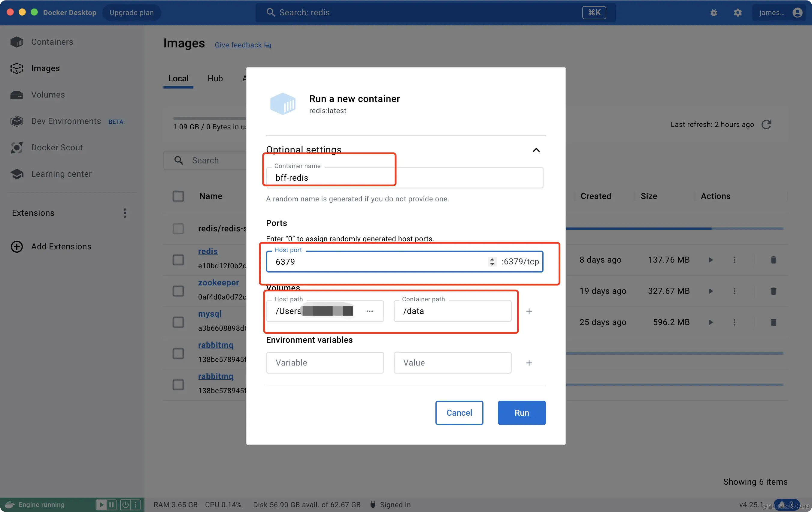Viewport: 812px width, 512px height.
Task: Click the Host port stepper arrows
Action: coord(492,262)
